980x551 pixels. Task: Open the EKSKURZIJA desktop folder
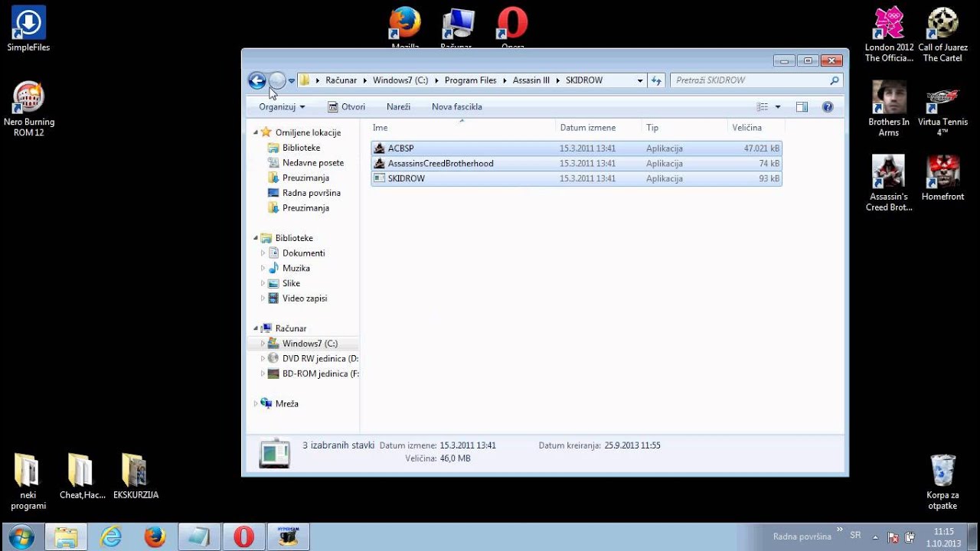point(136,476)
